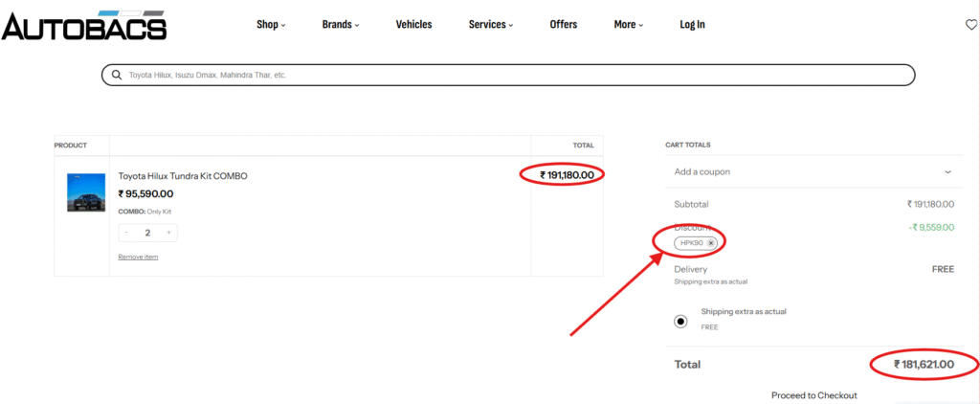
Task: Click the search magnifier icon
Action: (116, 75)
